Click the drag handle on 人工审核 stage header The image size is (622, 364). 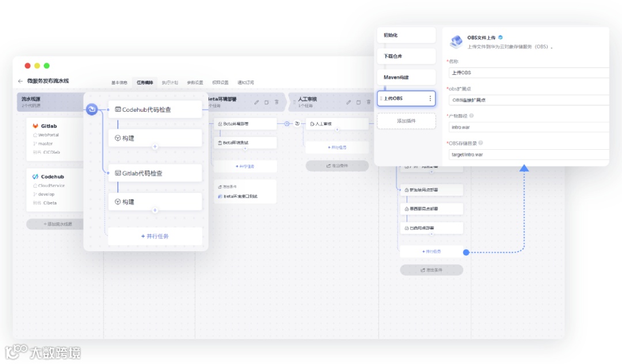coord(294,102)
